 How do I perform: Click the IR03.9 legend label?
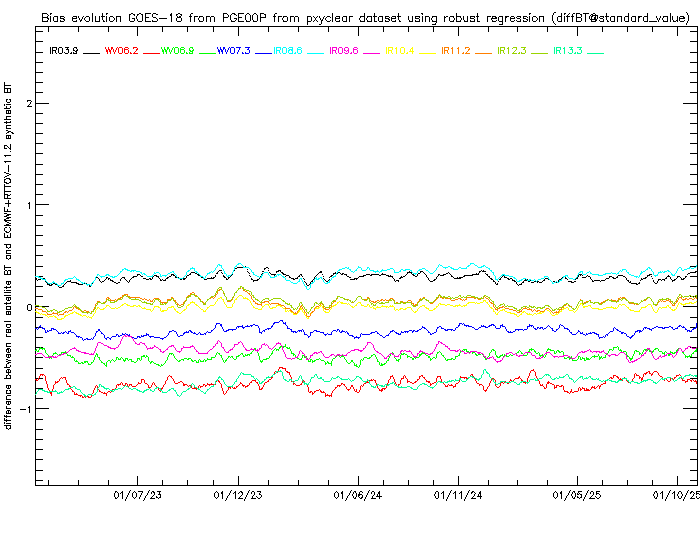tap(64, 50)
